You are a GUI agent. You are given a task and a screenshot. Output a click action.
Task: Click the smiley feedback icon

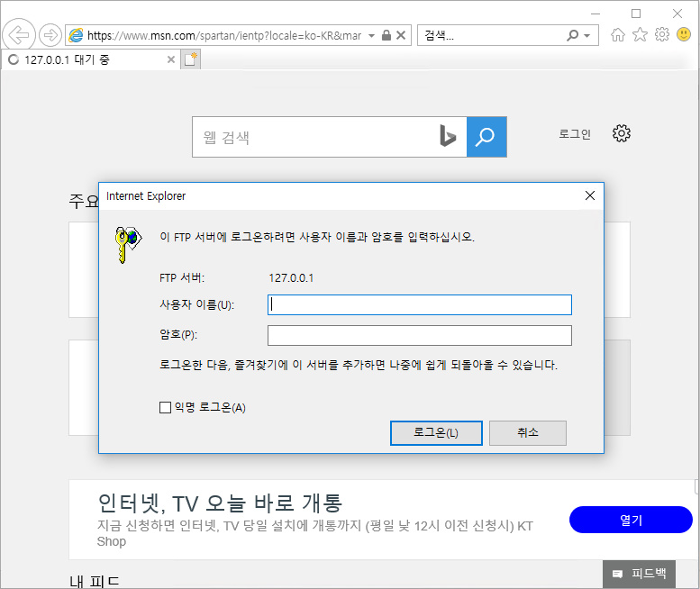point(684,34)
